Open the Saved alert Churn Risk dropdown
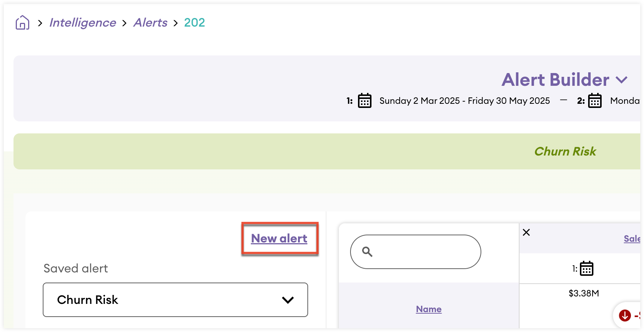Image resolution: width=644 pixels, height=332 pixels. coord(175,300)
